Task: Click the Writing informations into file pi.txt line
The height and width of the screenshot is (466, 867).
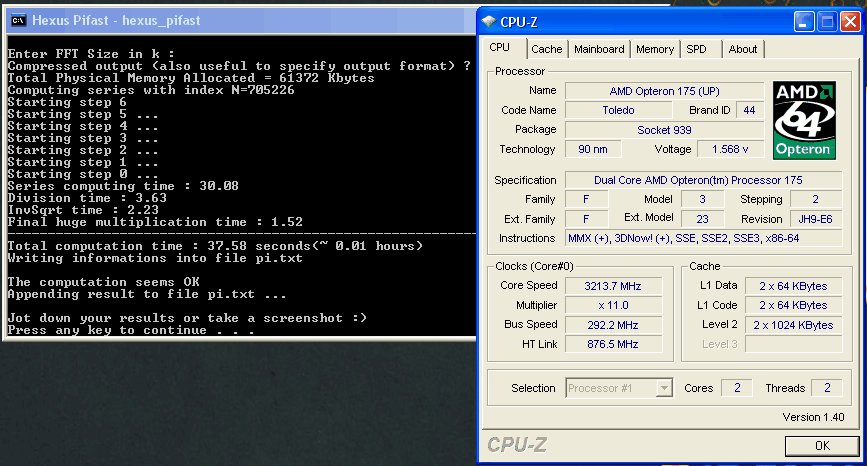Action: coord(155,258)
